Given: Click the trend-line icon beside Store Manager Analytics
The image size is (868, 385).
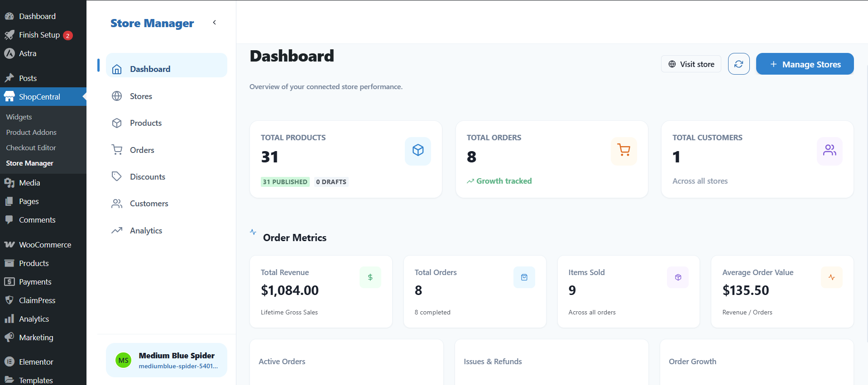Looking at the screenshot, I should tap(117, 230).
